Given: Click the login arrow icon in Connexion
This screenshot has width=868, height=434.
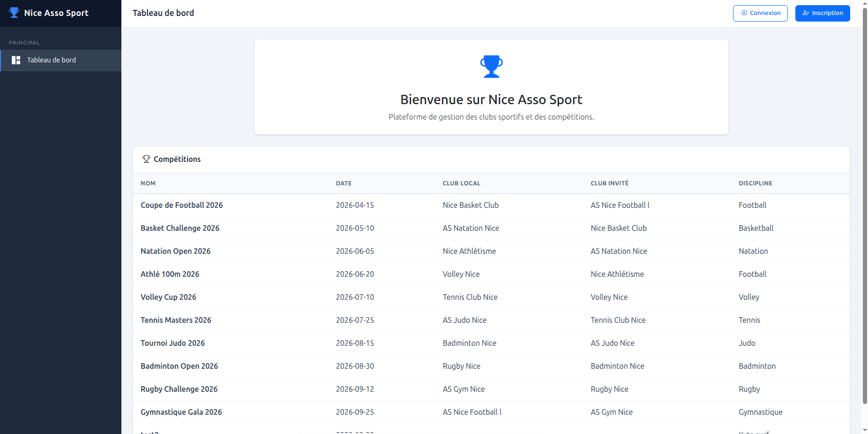Looking at the screenshot, I should tap(744, 13).
